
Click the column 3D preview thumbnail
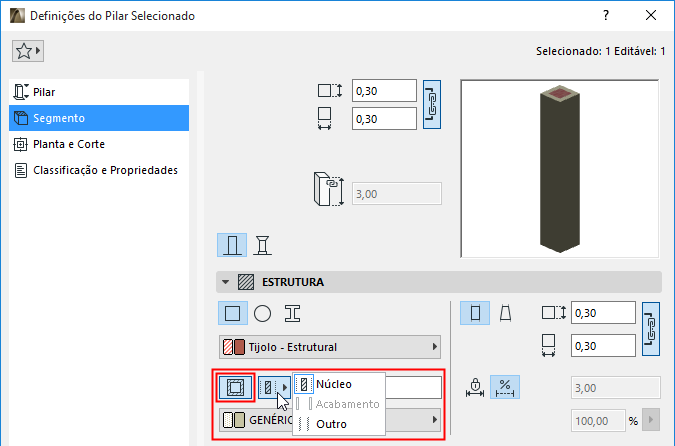coord(560,169)
